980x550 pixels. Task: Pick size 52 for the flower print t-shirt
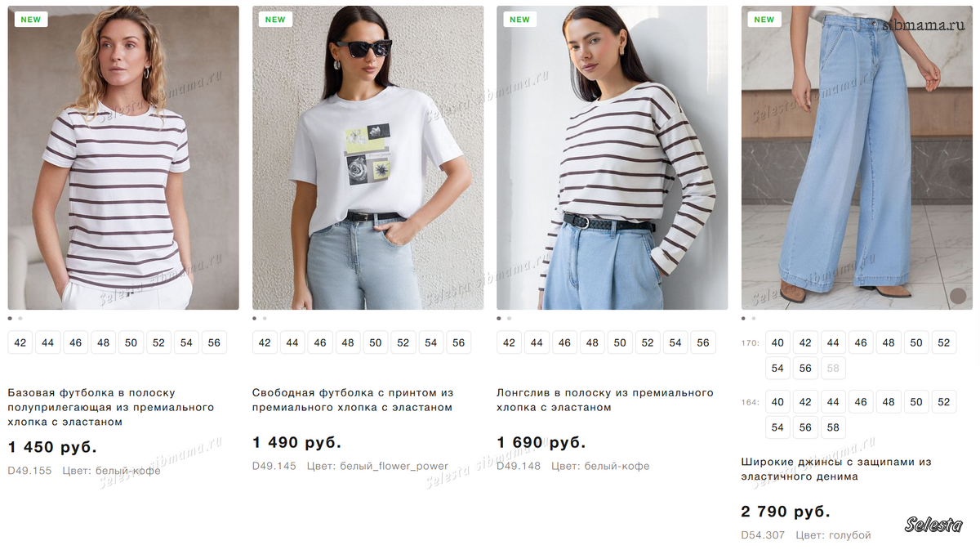[x=403, y=342]
